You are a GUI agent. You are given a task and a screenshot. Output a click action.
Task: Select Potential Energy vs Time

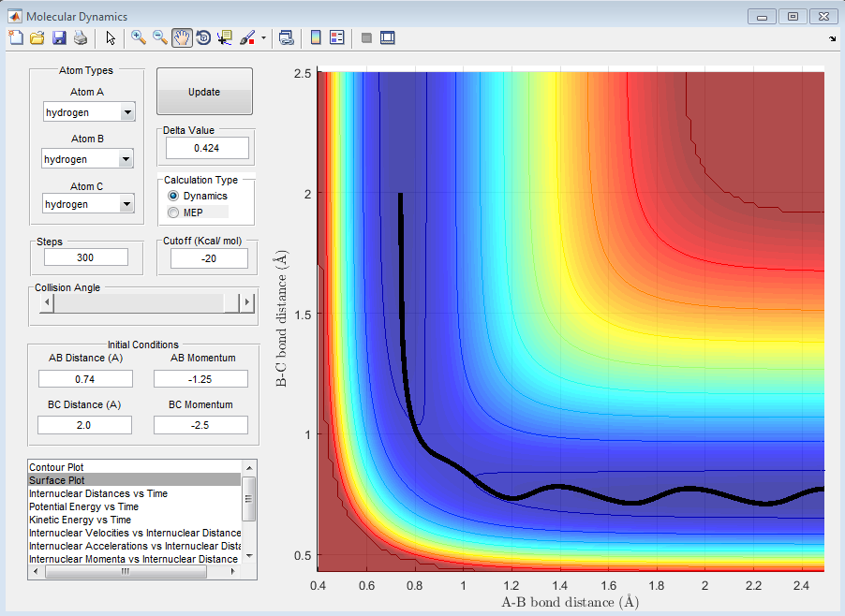pyautogui.click(x=134, y=506)
